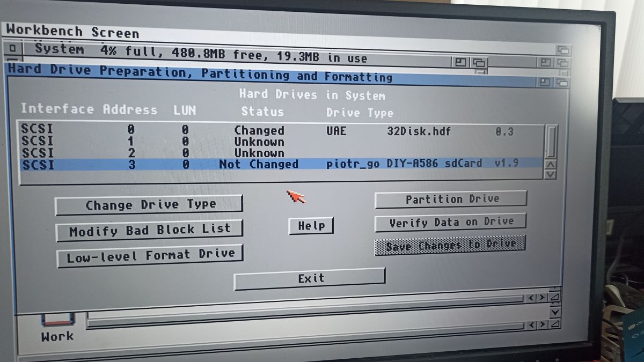Click the Partition Drive button
This screenshot has height=362, width=644.
click(x=451, y=199)
